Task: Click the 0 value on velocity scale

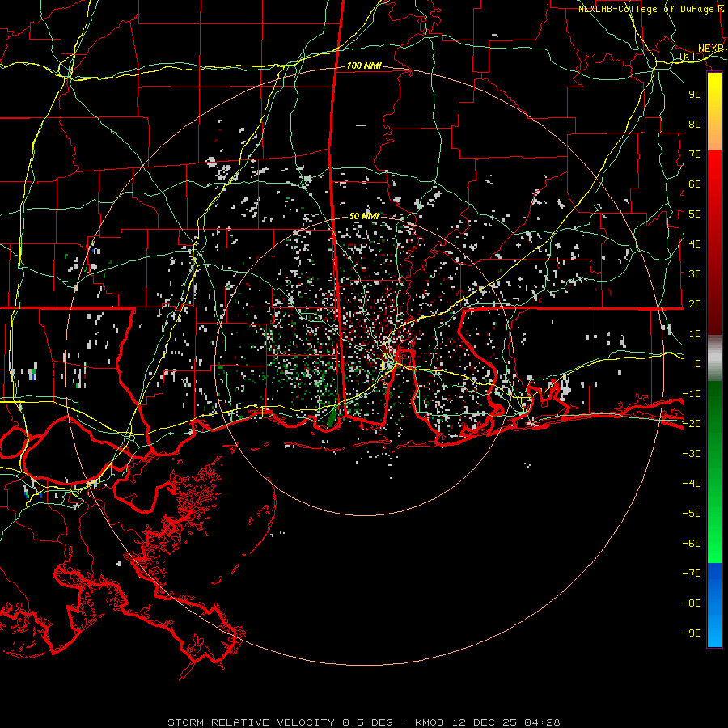Action: pos(698,363)
